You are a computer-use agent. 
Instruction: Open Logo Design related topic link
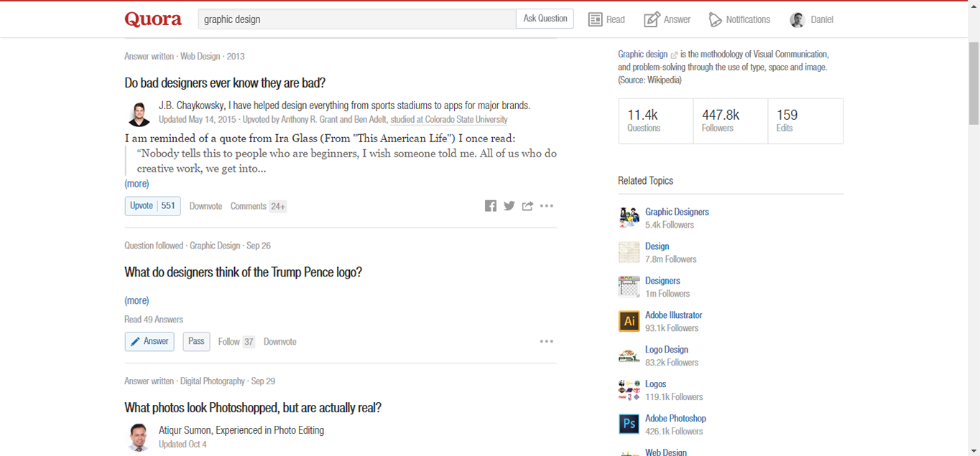click(667, 350)
